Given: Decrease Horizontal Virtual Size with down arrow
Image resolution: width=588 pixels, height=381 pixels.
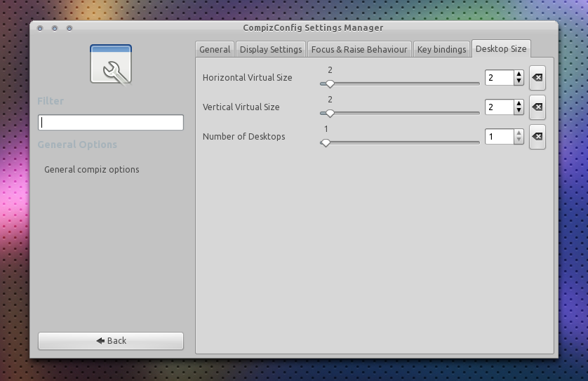Looking at the screenshot, I should (519, 81).
